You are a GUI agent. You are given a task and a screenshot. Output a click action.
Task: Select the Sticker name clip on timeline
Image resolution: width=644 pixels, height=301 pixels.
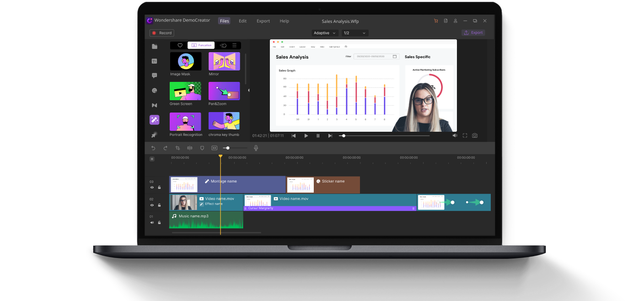pyautogui.click(x=323, y=185)
